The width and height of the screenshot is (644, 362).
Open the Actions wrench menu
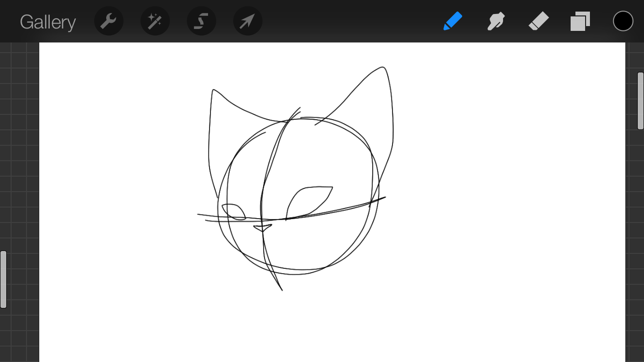click(109, 21)
